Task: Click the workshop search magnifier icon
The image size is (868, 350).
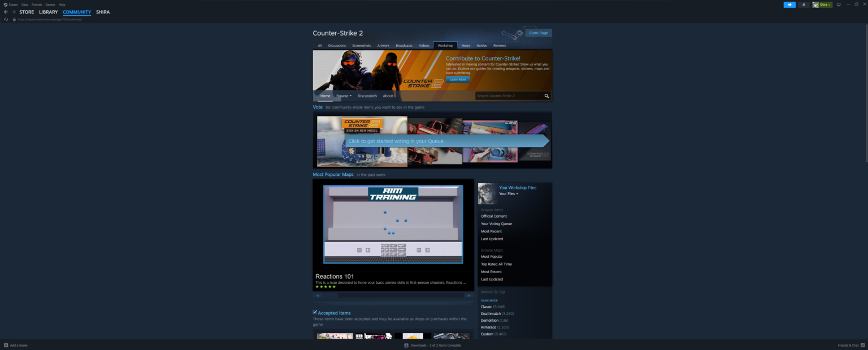Action: click(x=546, y=96)
